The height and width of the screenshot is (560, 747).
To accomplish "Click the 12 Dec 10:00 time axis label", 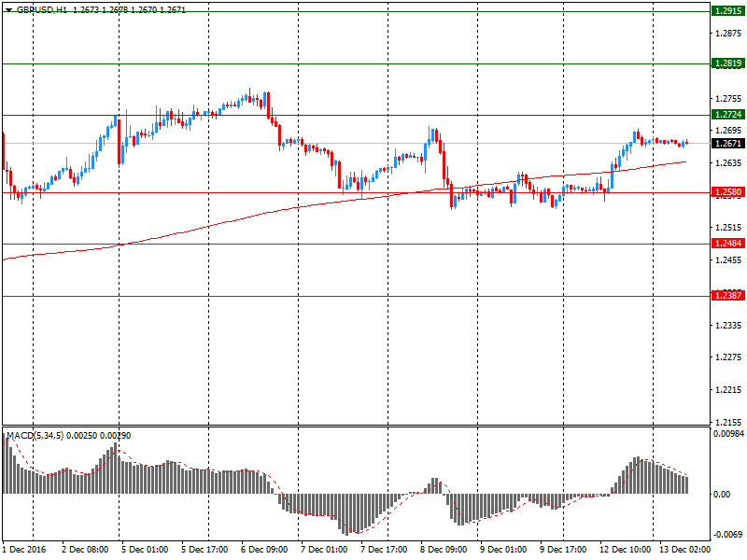I will [x=625, y=550].
